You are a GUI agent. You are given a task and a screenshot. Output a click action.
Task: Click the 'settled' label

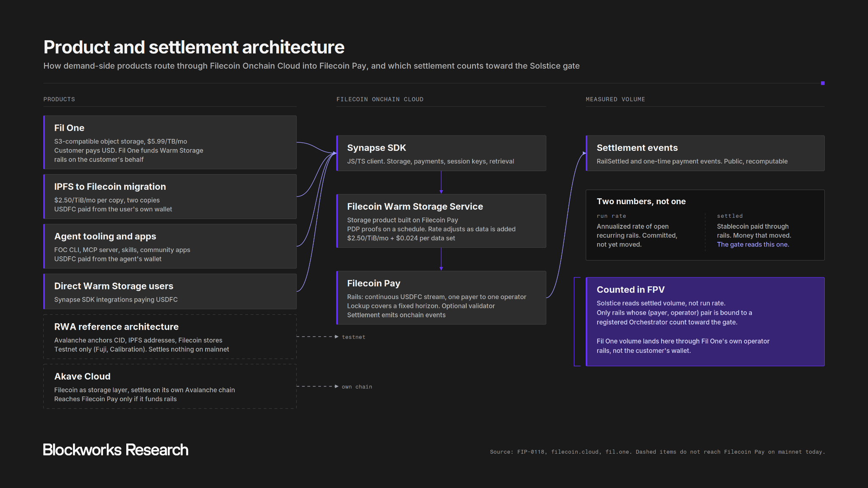[x=729, y=216]
